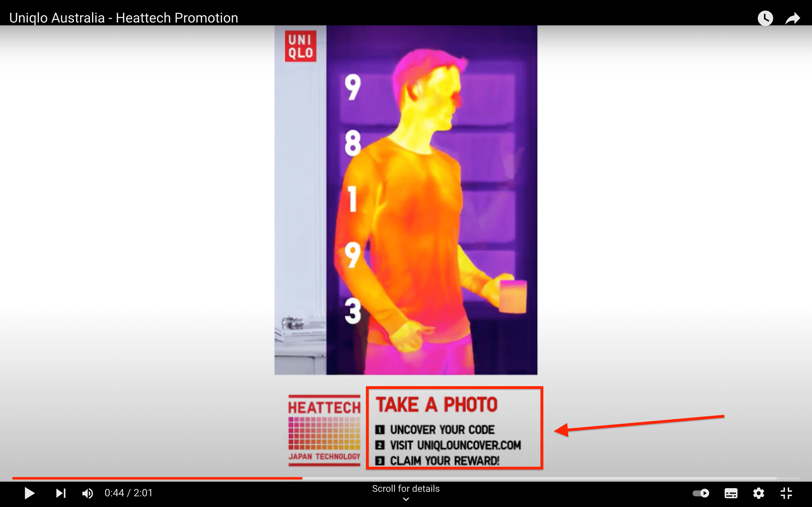The width and height of the screenshot is (812, 507).
Task: Click the TAKE A PHOTO heading
Action: [436, 404]
